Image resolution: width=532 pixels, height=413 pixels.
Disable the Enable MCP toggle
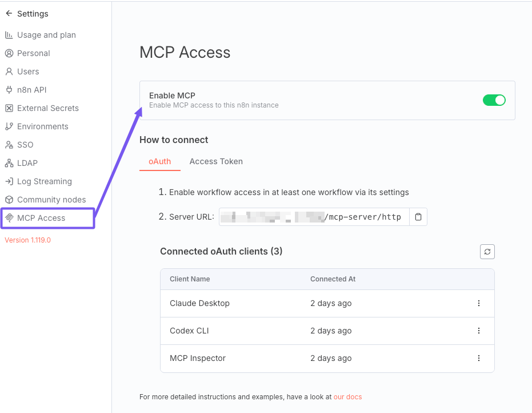[494, 100]
